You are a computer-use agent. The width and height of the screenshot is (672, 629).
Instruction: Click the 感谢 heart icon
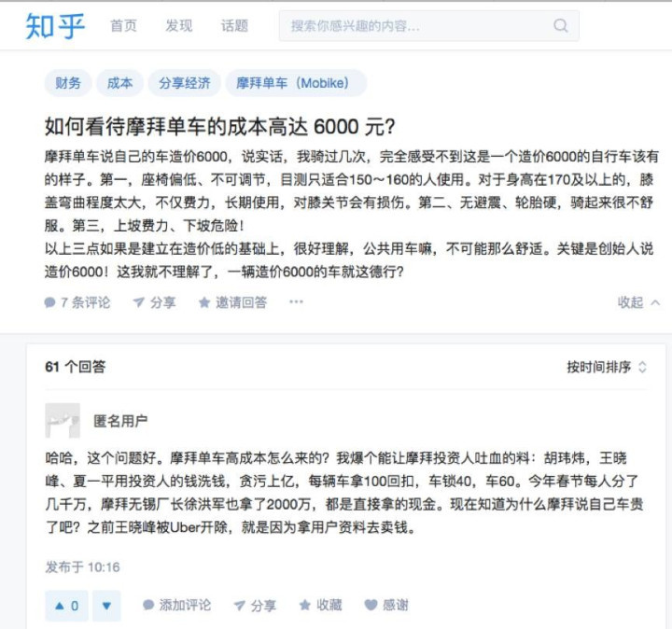pyautogui.click(x=371, y=605)
